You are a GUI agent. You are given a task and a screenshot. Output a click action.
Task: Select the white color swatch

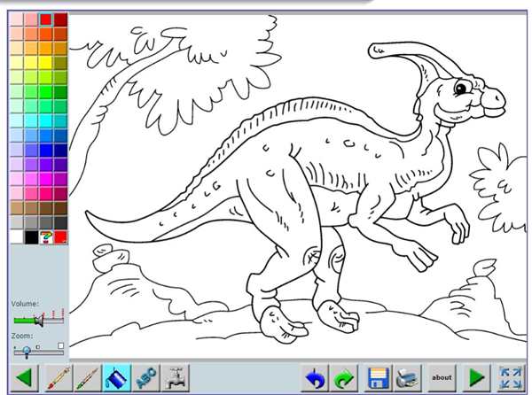coord(16,237)
